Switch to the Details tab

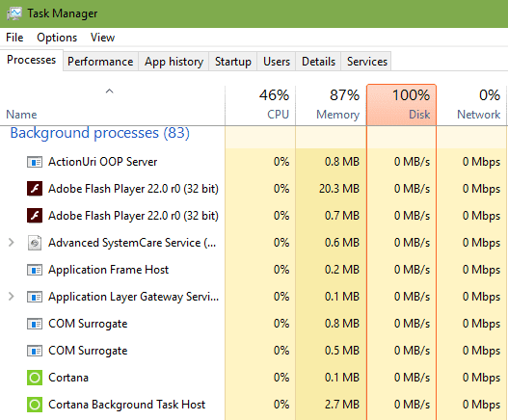tap(318, 62)
